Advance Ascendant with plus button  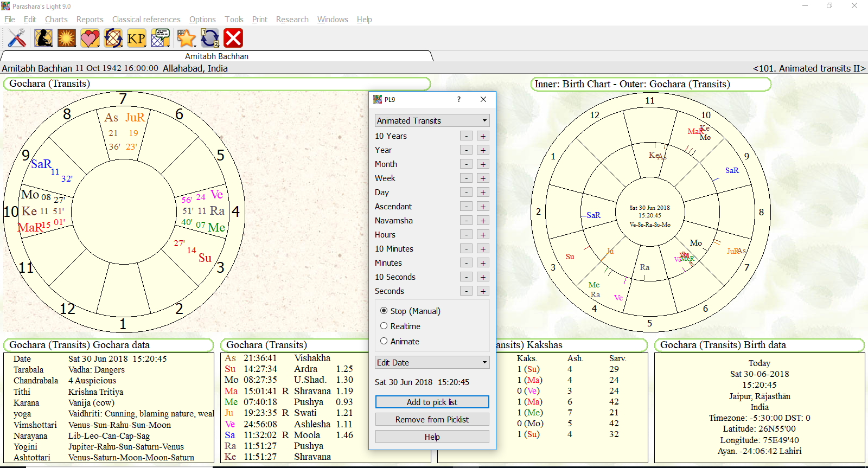[x=483, y=207]
